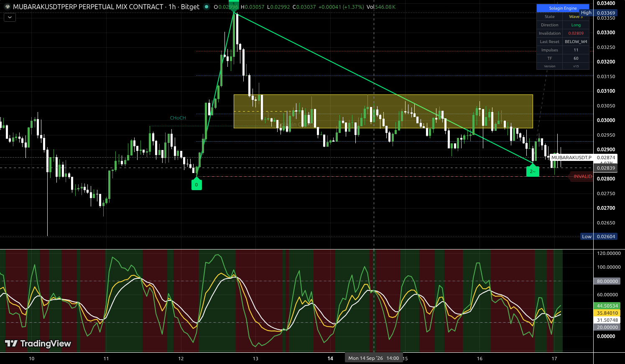Click the BELOW_W4 last reset value
625x364 pixels.
coord(576,42)
